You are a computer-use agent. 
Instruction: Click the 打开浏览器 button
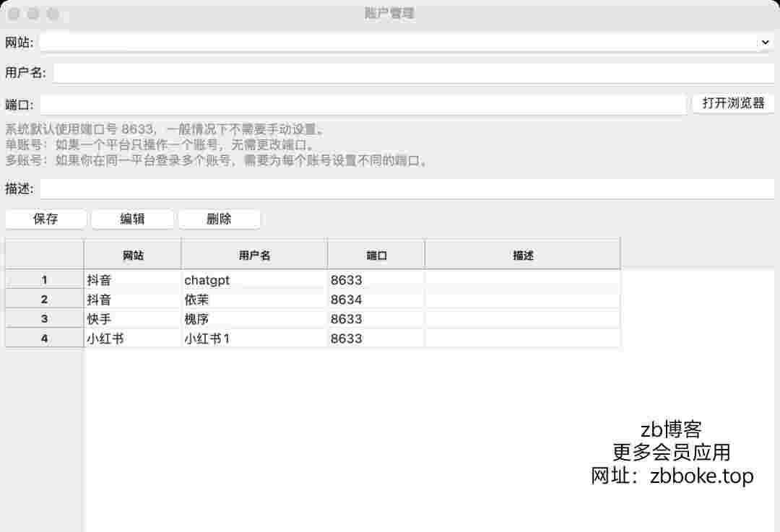click(x=733, y=103)
